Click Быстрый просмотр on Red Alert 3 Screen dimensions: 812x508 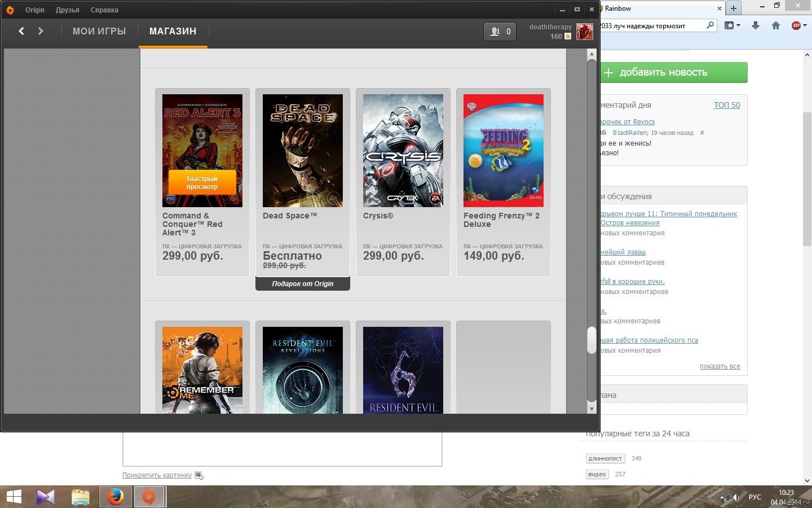202,182
